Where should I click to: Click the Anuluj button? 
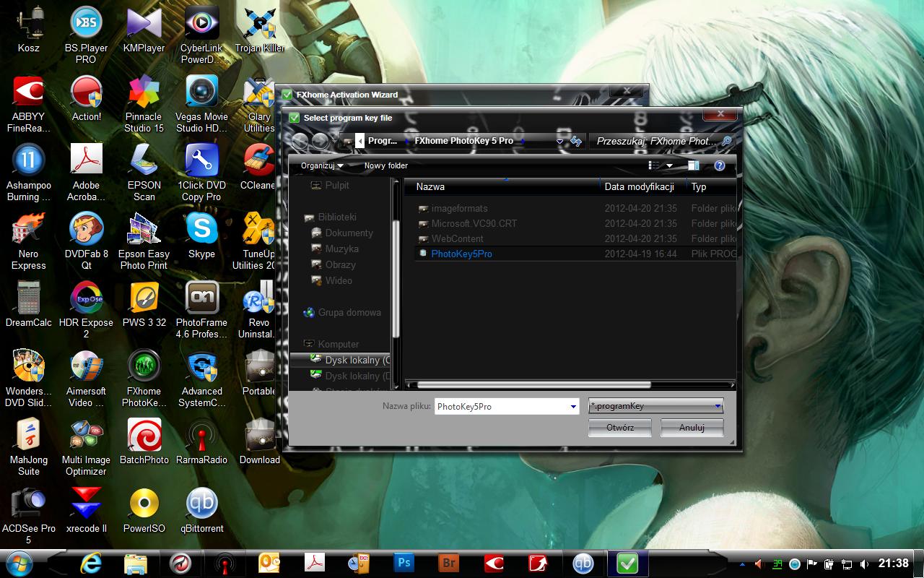coord(692,427)
